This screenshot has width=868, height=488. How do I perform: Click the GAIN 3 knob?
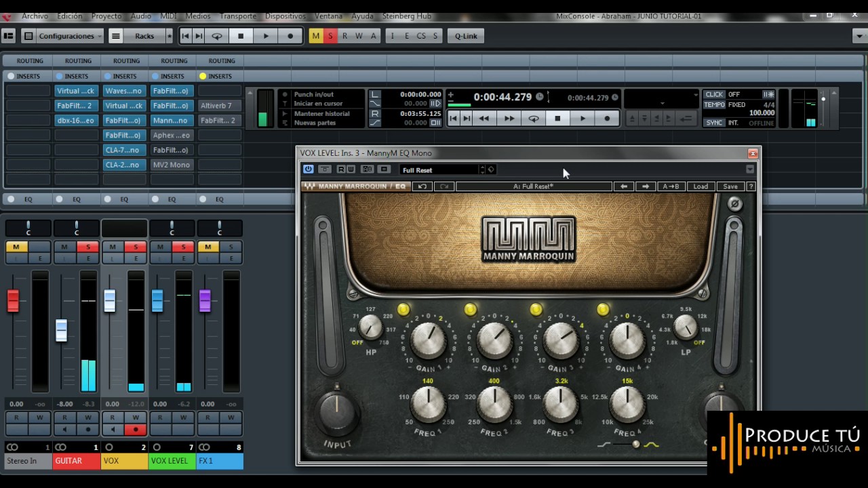pyautogui.click(x=561, y=340)
